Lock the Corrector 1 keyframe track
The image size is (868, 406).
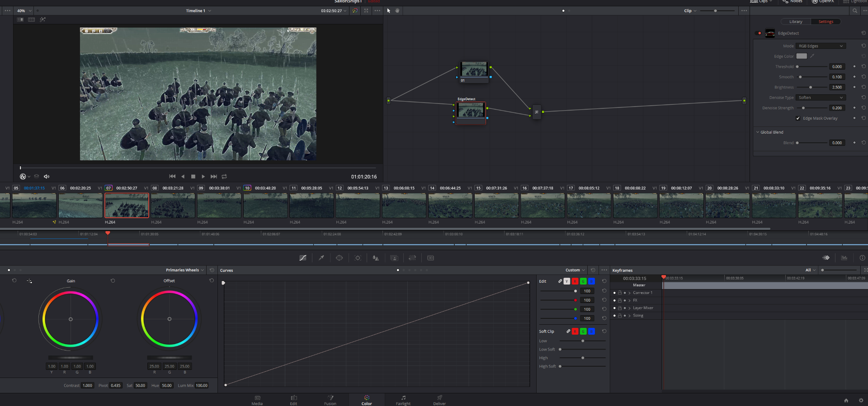[x=620, y=293]
